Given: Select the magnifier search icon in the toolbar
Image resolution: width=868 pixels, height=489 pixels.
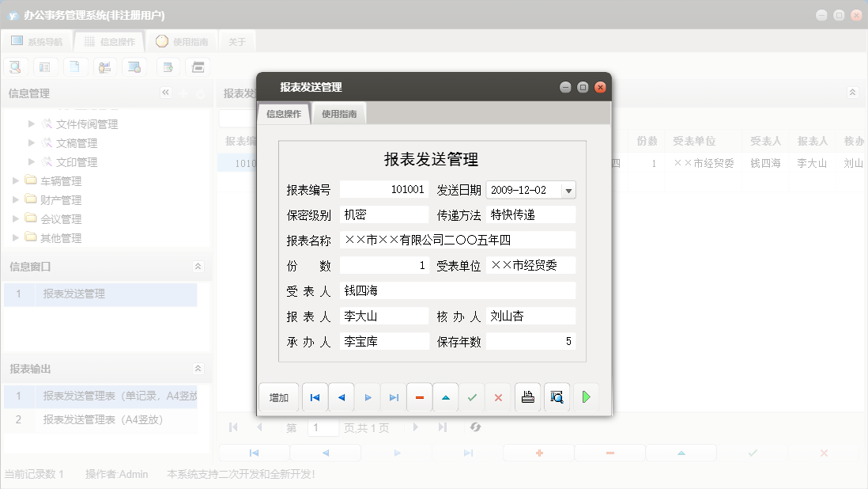Looking at the screenshot, I should click(x=15, y=66).
